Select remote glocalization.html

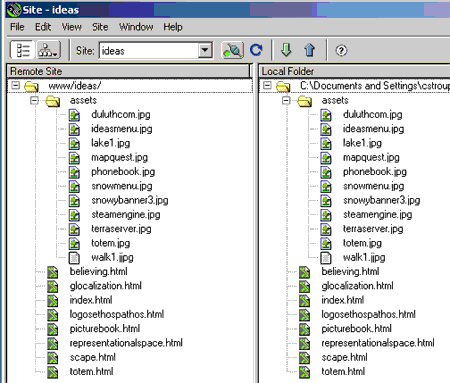[x=105, y=286]
